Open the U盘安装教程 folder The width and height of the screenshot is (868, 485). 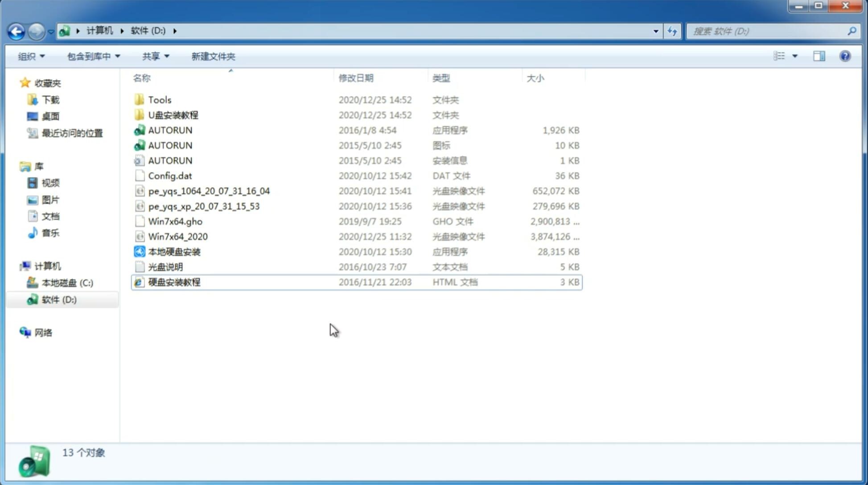[x=173, y=115]
